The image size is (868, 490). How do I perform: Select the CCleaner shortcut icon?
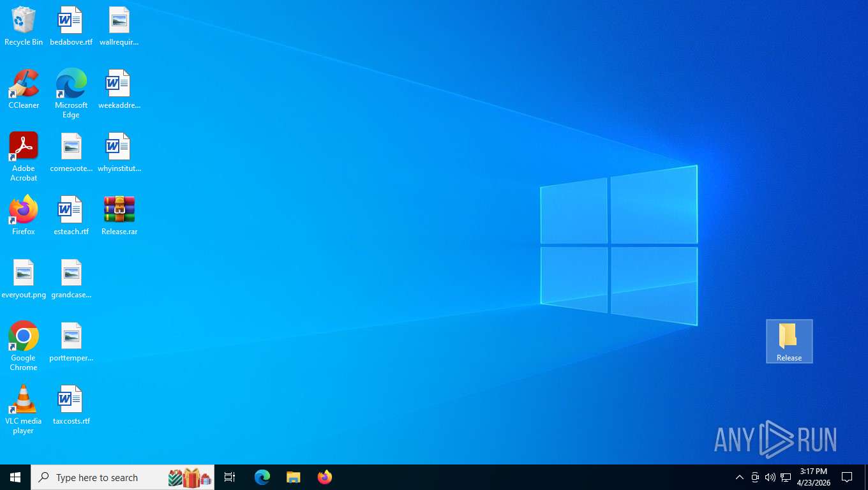click(24, 90)
